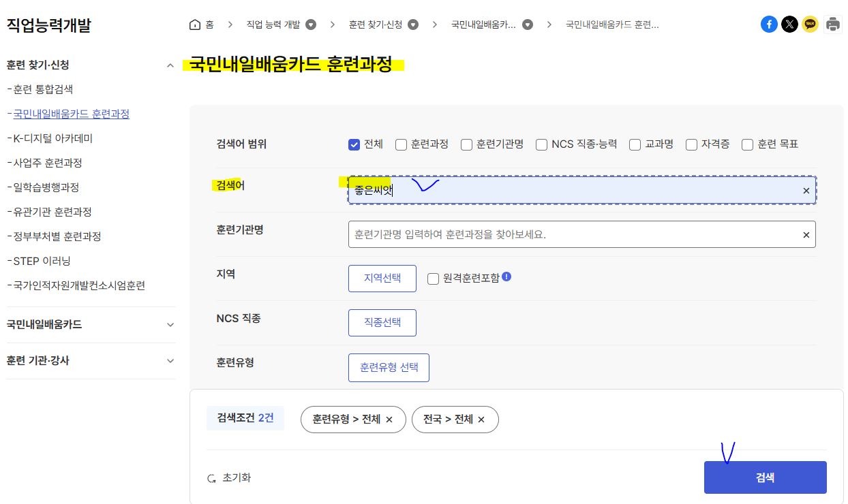Check the 원격훈련포함 checkbox
This screenshot has width=848, height=504.
433,279
